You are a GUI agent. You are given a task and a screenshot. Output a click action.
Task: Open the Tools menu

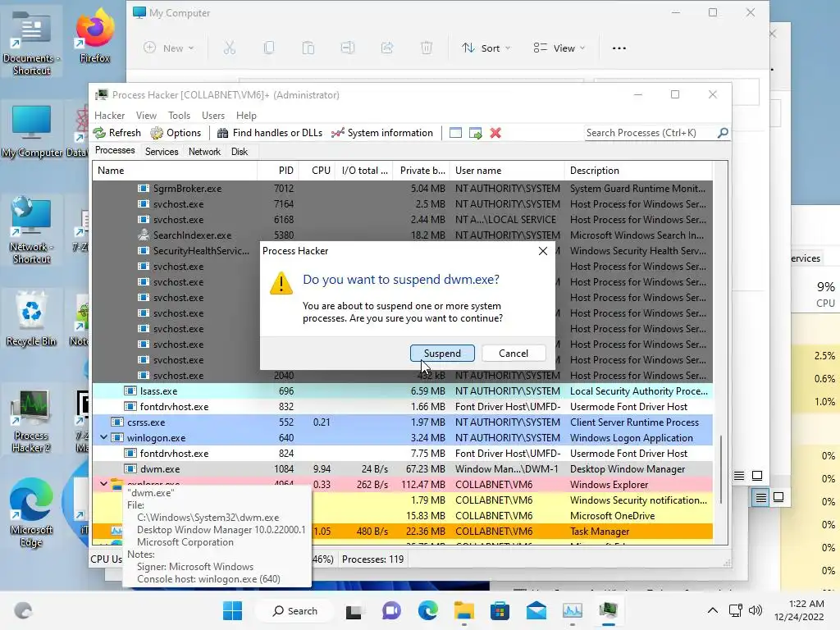[179, 116]
